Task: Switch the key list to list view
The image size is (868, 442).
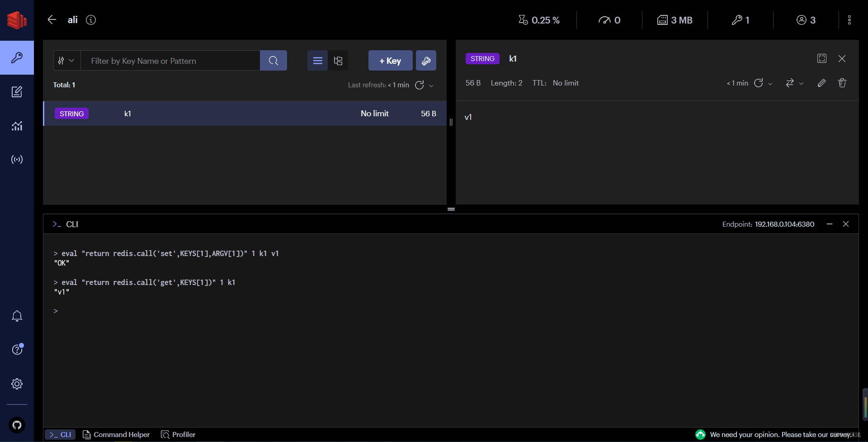Action: [317, 60]
